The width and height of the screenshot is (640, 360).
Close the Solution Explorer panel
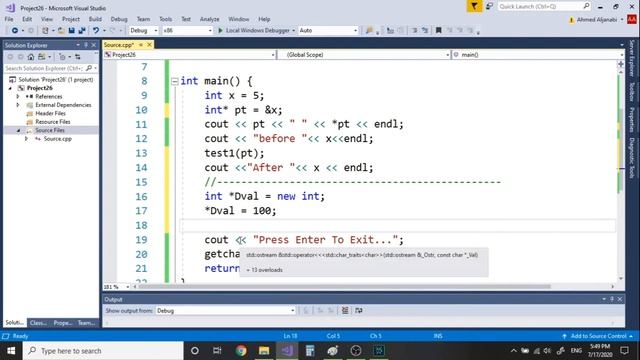tap(93, 45)
